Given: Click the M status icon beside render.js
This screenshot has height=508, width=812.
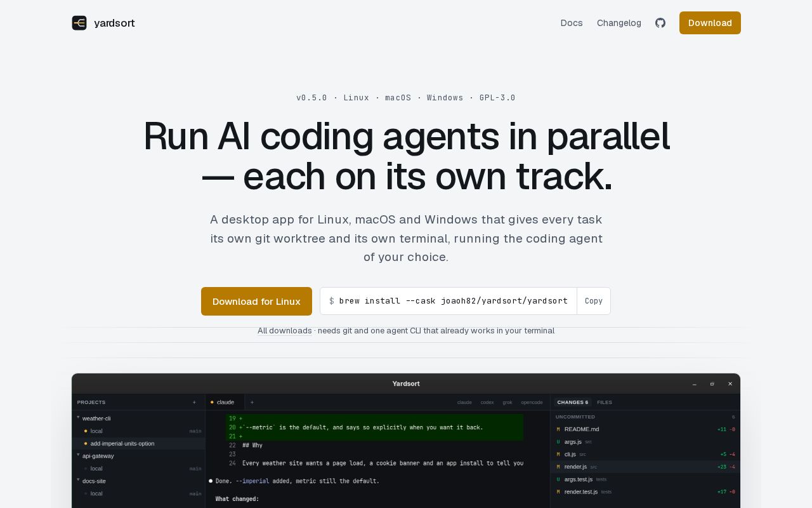Looking at the screenshot, I should coord(558,467).
